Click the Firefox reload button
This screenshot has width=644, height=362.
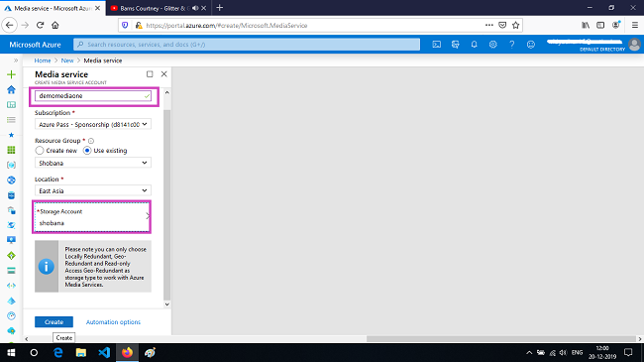pos(40,25)
